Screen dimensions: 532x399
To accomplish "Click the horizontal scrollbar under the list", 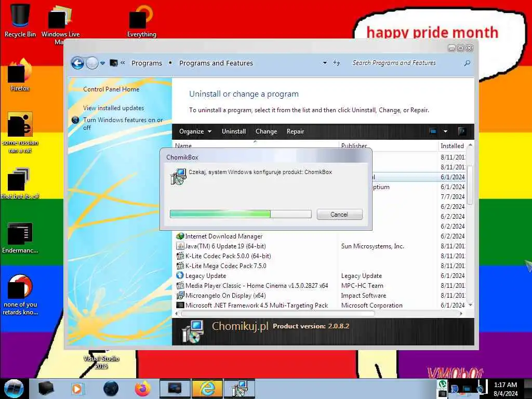I will pos(277,313).
